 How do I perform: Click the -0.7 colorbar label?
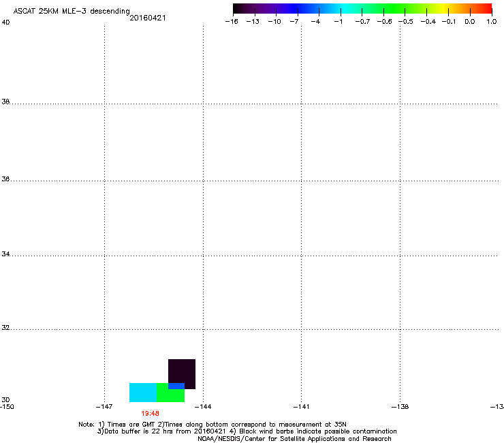pyautogui.click(x=362, y=22)
